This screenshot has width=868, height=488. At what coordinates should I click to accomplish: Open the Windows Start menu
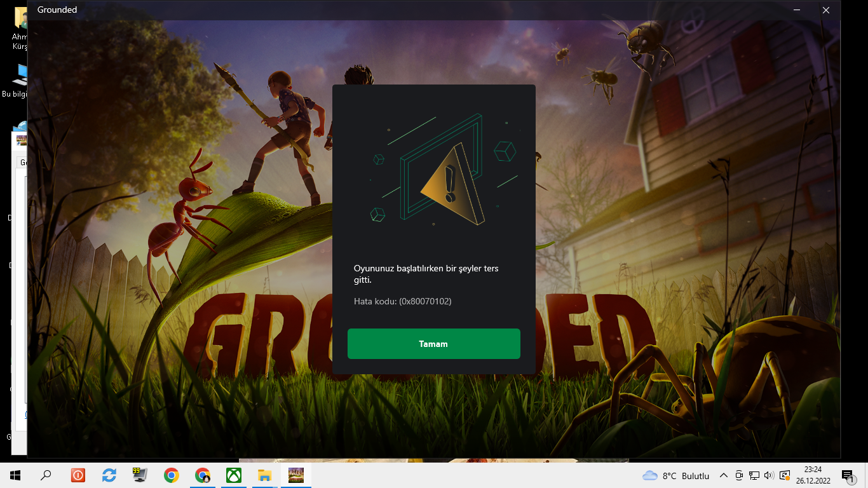coord(15,475)
